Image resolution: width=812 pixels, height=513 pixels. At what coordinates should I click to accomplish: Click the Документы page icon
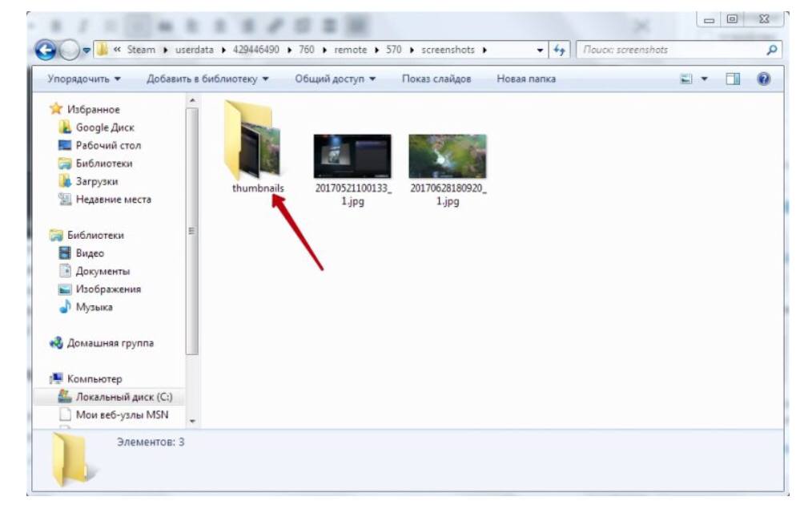pos(65,270)
